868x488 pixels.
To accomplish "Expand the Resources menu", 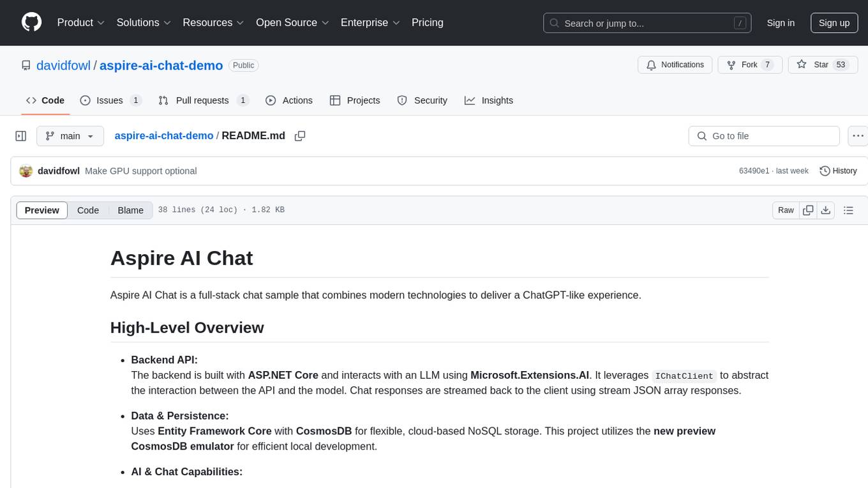I will [x=213, y=22].
